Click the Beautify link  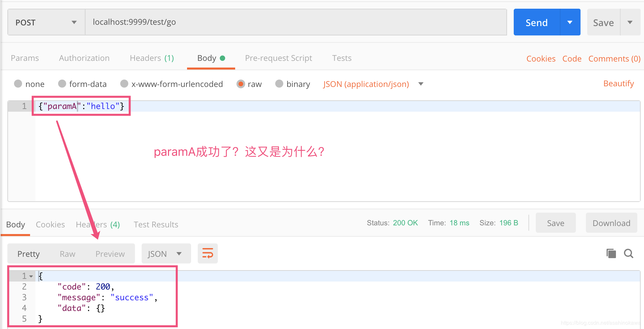619,84
